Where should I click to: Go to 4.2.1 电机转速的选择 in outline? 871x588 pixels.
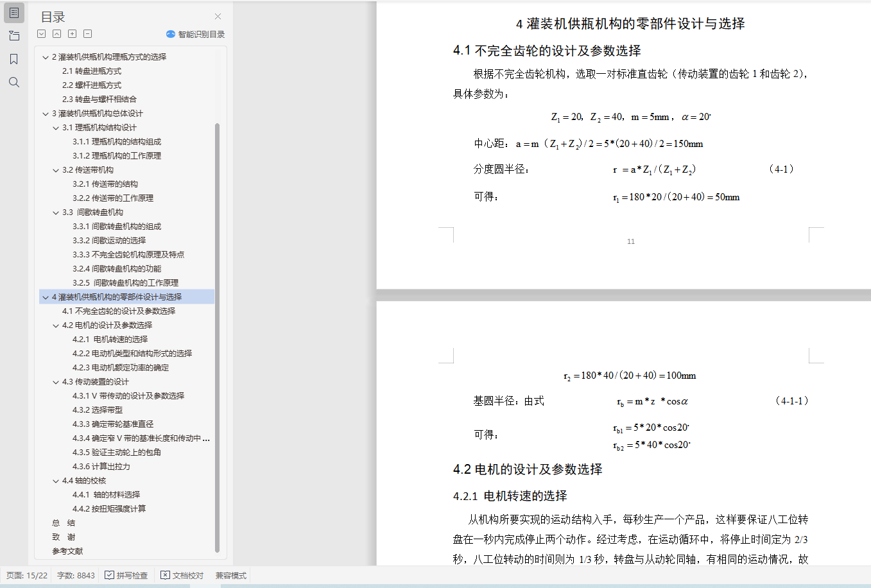point(110,340)
